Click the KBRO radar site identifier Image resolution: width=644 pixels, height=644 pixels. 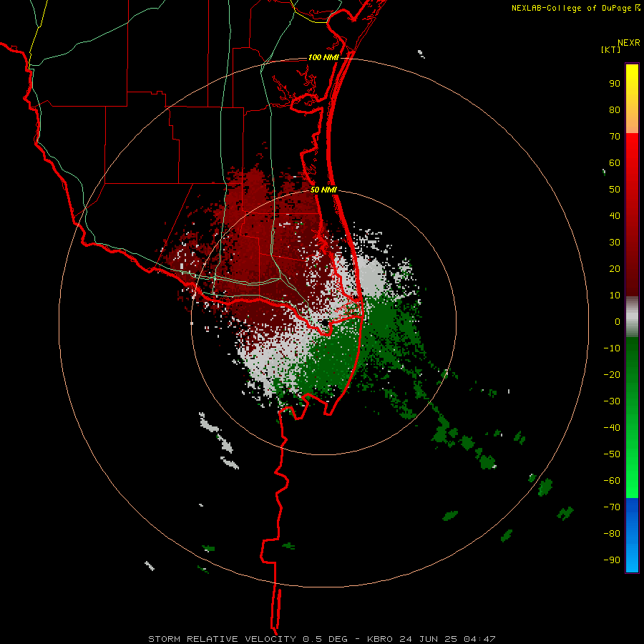coord(379,639)
